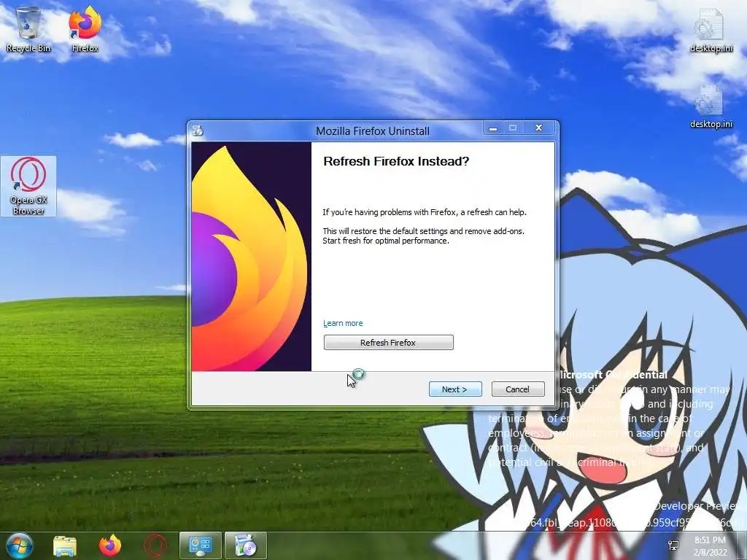The height and width of the screenshot is (560, 747).
Task: Click the network icon in the system tray
Action: coord(674,545)
